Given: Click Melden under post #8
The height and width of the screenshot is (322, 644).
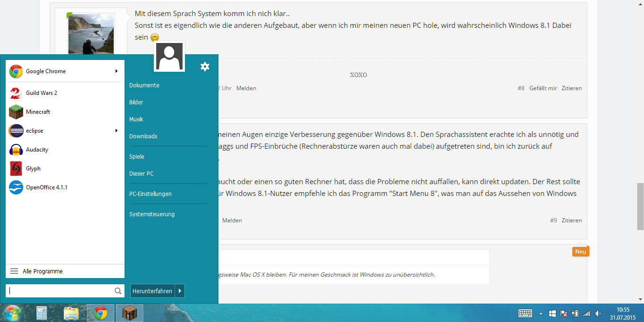Looking at the screenshot, I should (x=246, y=88).
